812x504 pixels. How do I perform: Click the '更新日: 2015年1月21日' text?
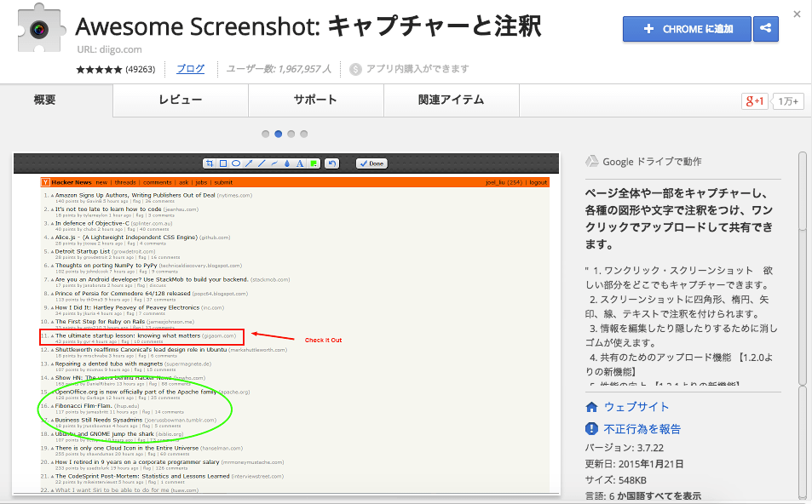(x=635, y=464)
